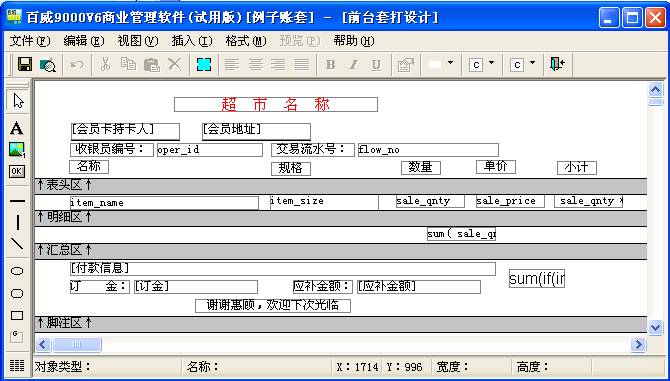The image size is (670, 381).
Task: Open the object properties icon
Action: [x=406, y=65]
